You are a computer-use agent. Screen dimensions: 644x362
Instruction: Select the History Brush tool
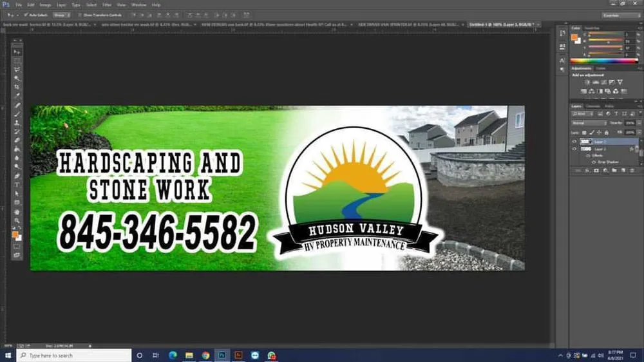[x=17, y=131]
